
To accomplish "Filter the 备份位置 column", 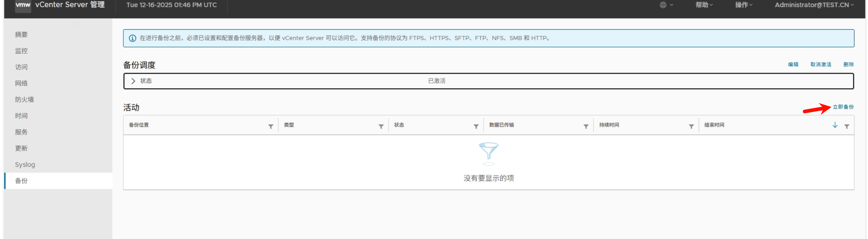I will click(x=271, y=126).
